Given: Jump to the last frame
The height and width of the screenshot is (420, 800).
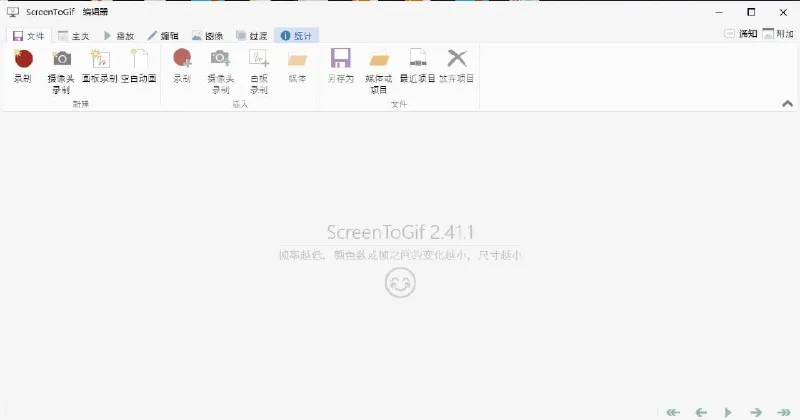Looking at the screenshot, I should tap(784, 412).
